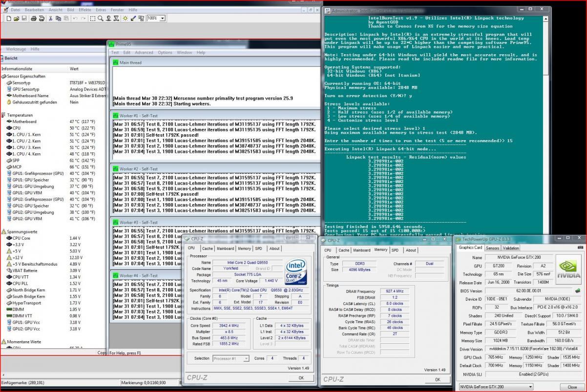Click the Prime95 icon on Worker #3 title bar

click(x=116, y=222)
